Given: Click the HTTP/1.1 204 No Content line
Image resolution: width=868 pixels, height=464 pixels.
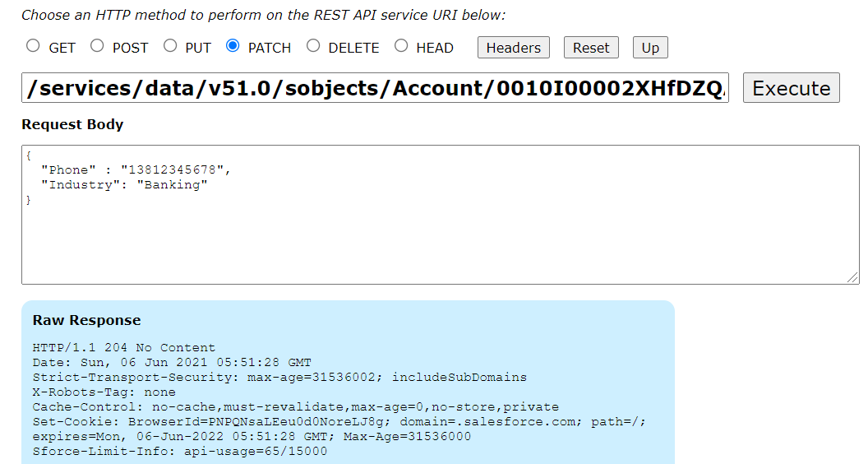Looking at the screenshot, I should (123, 347).
